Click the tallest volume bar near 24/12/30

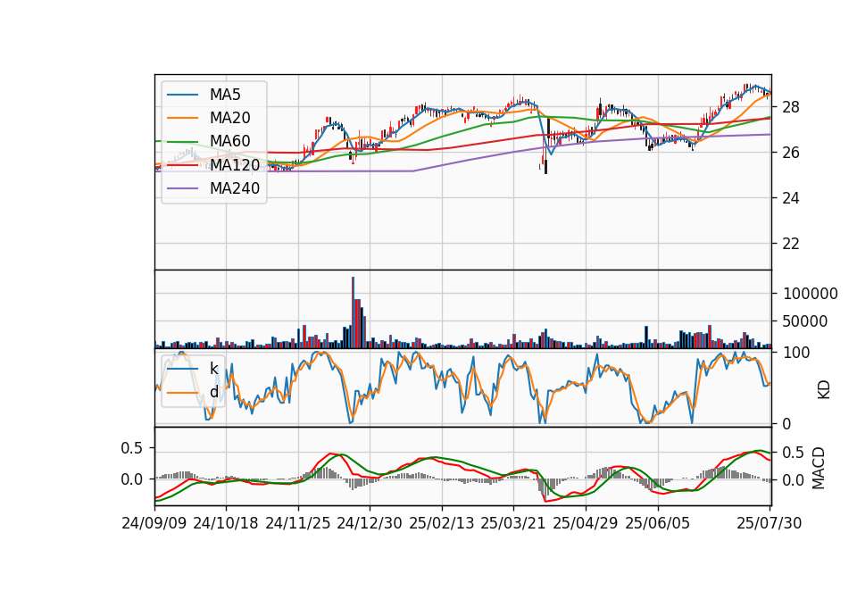(x=354, y=312)
